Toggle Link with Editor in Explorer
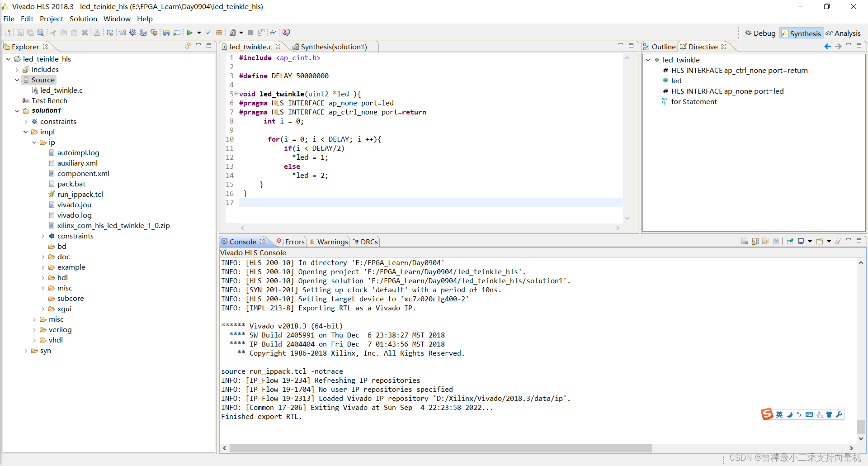The width and height of the screenshot is (868, 466). click(188, 46)
